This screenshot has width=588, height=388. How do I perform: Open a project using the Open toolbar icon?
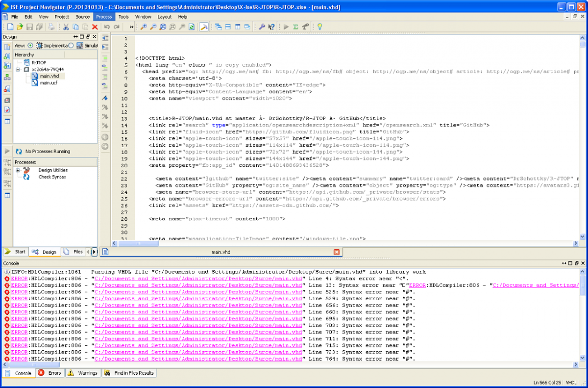pos(20,27)
